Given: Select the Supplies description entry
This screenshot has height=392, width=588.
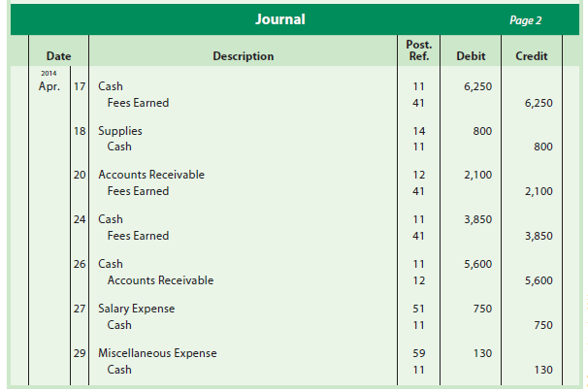Looking at the screenshot, I should pos(120,131).
